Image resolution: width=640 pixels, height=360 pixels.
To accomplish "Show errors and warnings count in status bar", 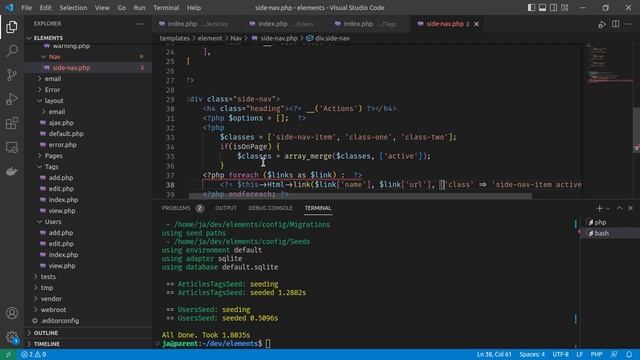I will (x=33, y=354).
